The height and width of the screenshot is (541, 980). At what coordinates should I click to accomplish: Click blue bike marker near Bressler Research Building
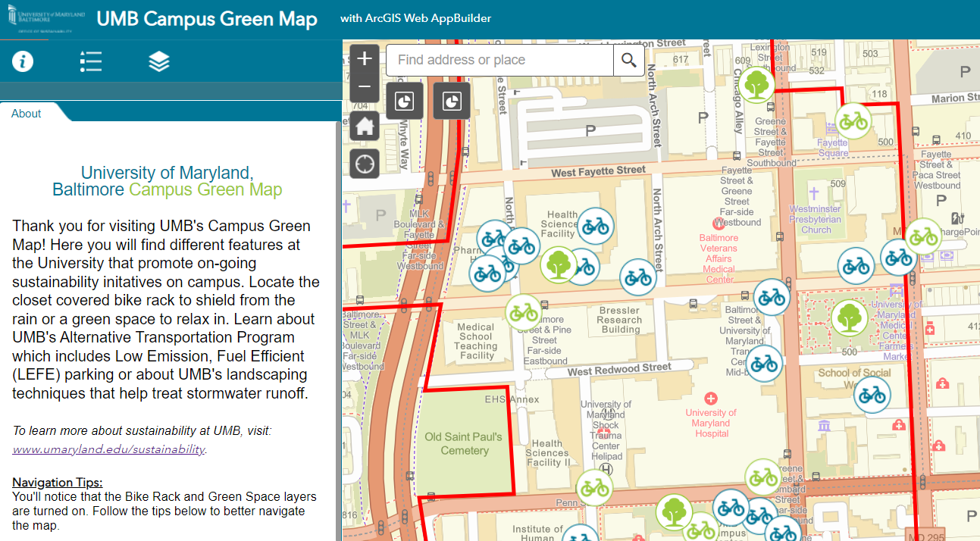(x=638, y=277)
